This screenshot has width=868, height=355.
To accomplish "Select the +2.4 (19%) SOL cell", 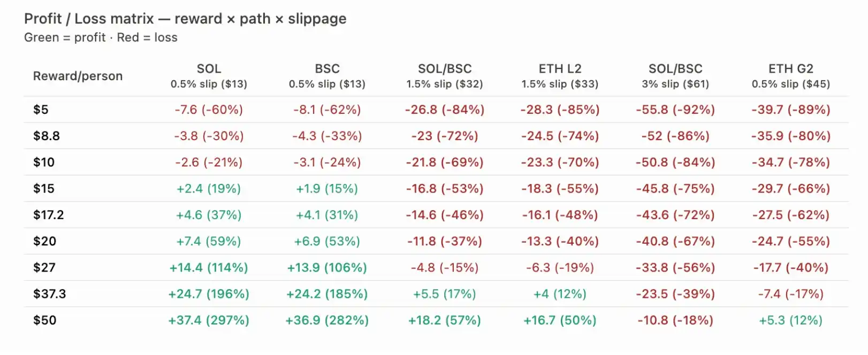I will click(x=209, y=189).
